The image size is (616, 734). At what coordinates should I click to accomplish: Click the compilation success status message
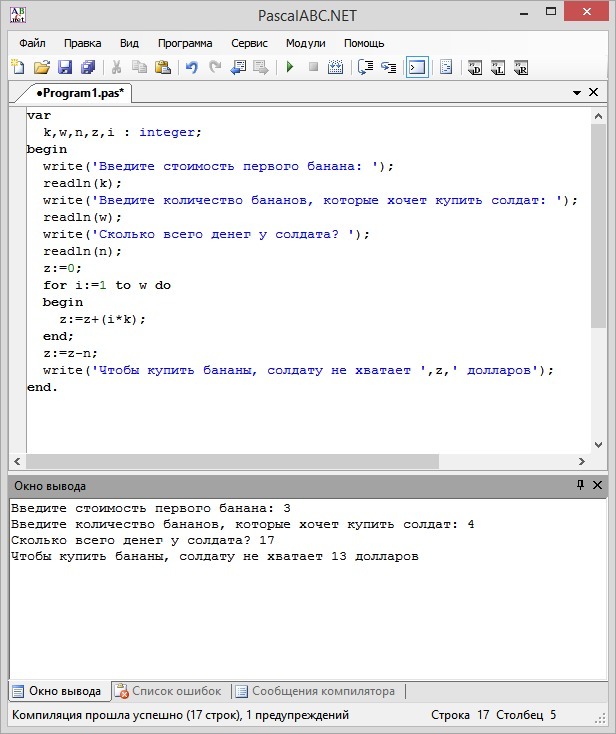[181, 715]
